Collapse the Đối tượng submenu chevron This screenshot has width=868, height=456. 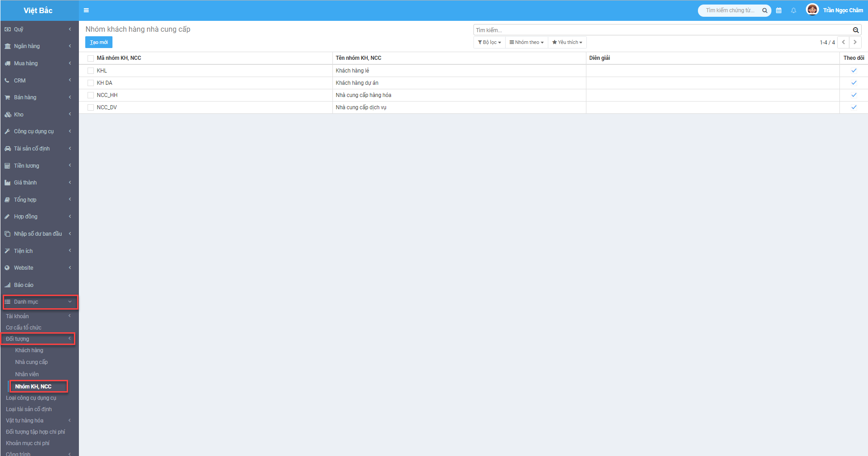[69, 339]
